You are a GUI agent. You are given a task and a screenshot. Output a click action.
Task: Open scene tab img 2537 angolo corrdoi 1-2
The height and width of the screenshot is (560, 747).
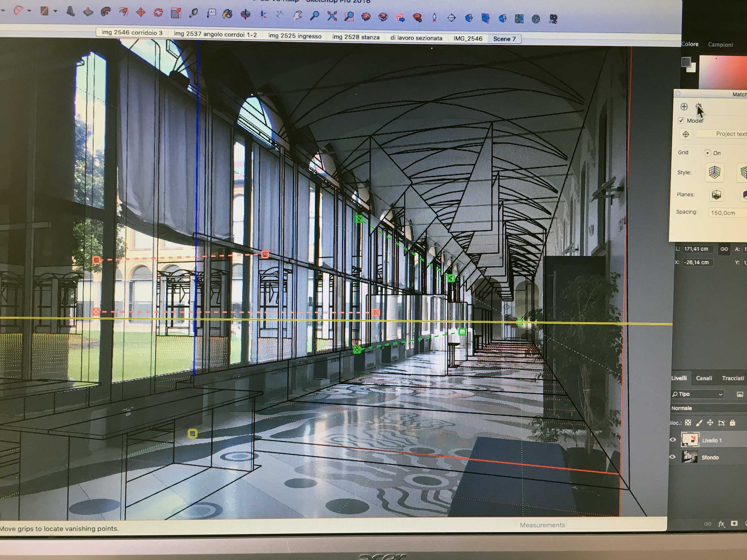click(215, 34)
